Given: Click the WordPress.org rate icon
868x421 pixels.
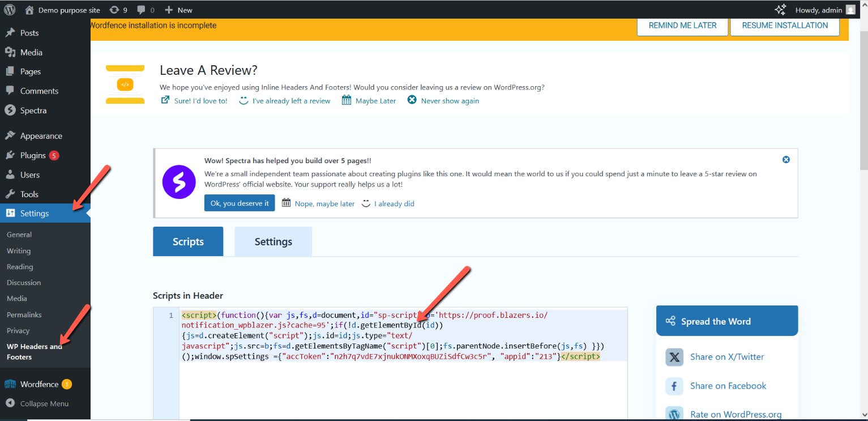Looking at the screenshot, I should [x=674, y=414].
